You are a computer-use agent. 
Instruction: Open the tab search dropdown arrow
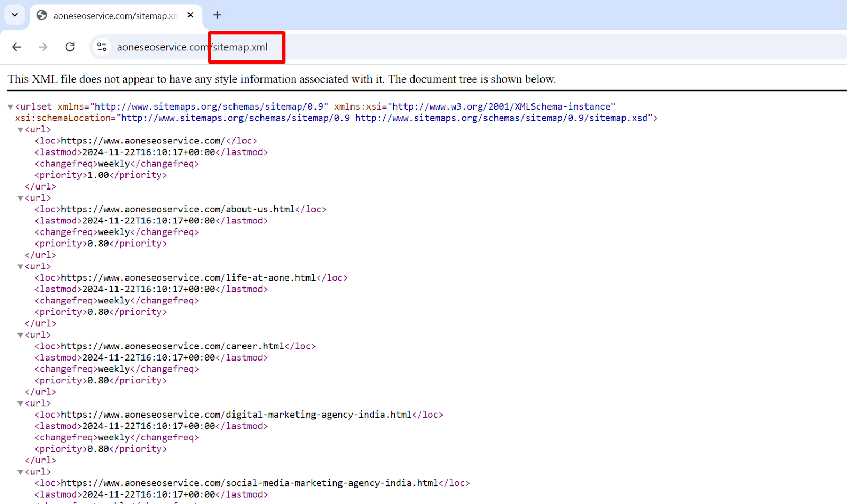coord(15,15)
